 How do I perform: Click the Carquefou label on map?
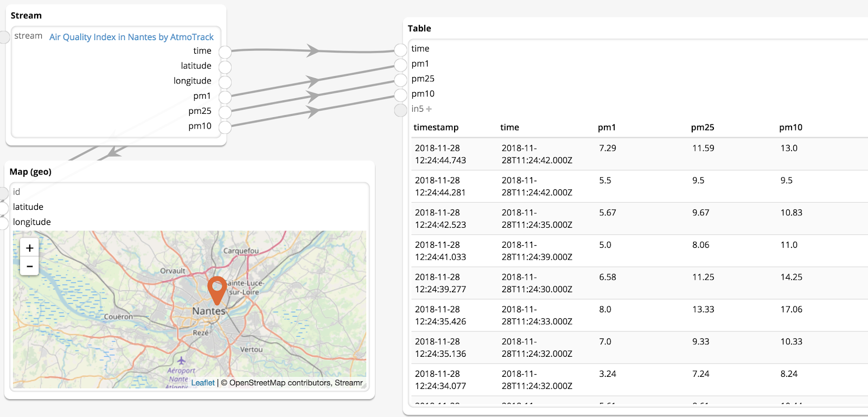(241, 251)
